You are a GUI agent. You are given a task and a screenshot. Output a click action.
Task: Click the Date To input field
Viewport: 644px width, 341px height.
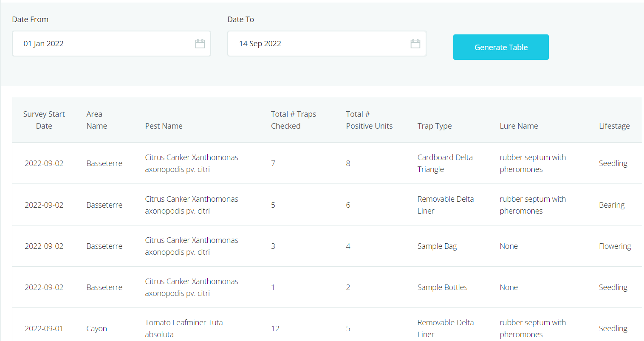[317, 44]
